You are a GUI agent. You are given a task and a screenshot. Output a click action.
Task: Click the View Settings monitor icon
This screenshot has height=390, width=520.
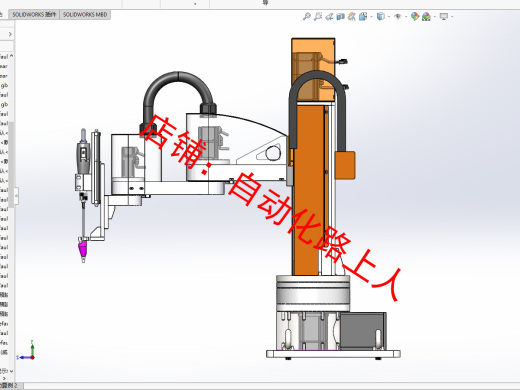[444, 16]
